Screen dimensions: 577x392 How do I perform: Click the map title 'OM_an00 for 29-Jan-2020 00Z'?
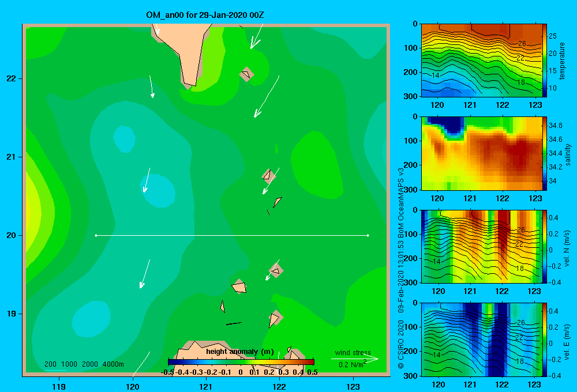coord(205,15)
